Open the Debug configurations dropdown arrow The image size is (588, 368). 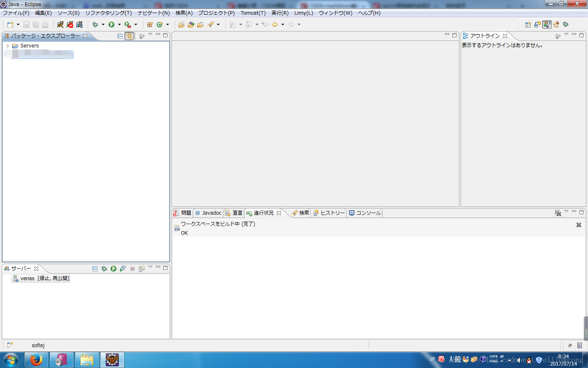[103, 25]
